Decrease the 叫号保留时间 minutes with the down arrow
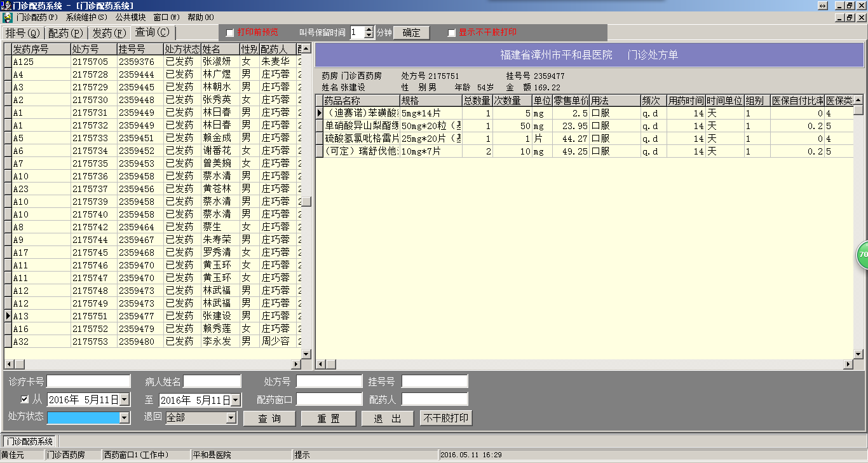868x463 pixels. point(369,36)
